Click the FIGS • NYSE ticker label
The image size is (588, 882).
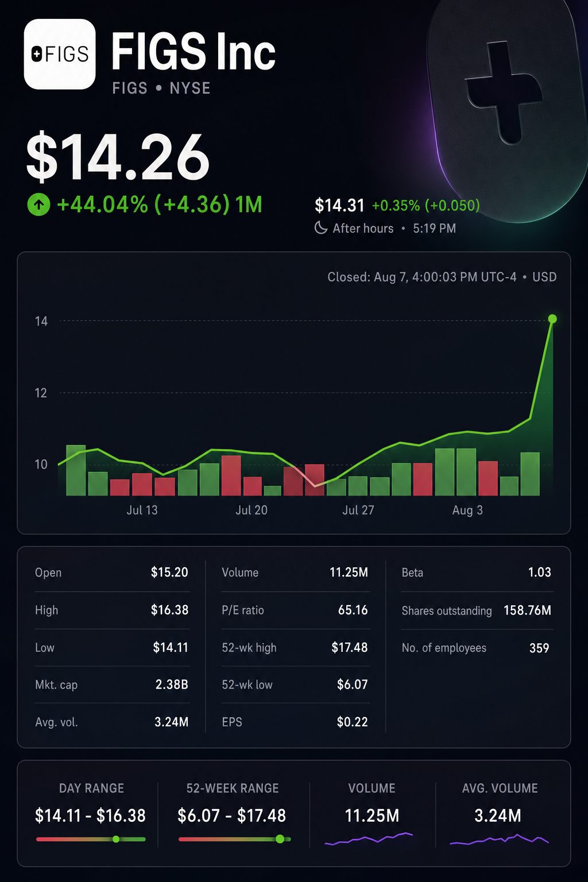tap(161, 88)
